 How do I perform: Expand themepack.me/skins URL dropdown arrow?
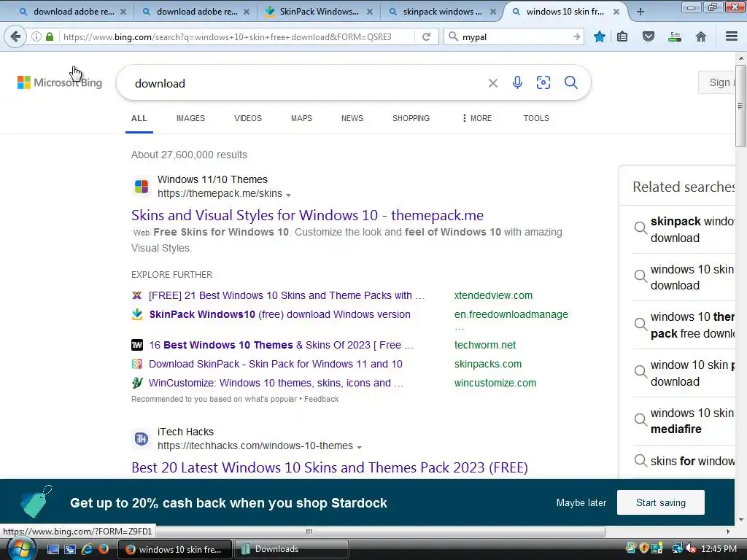point(288,194)
